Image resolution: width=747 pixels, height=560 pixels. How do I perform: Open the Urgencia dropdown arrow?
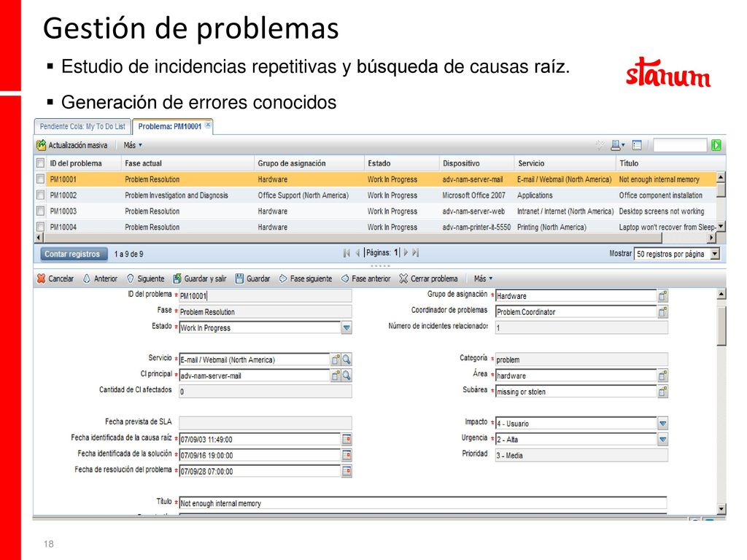click(x=662, y=439)
